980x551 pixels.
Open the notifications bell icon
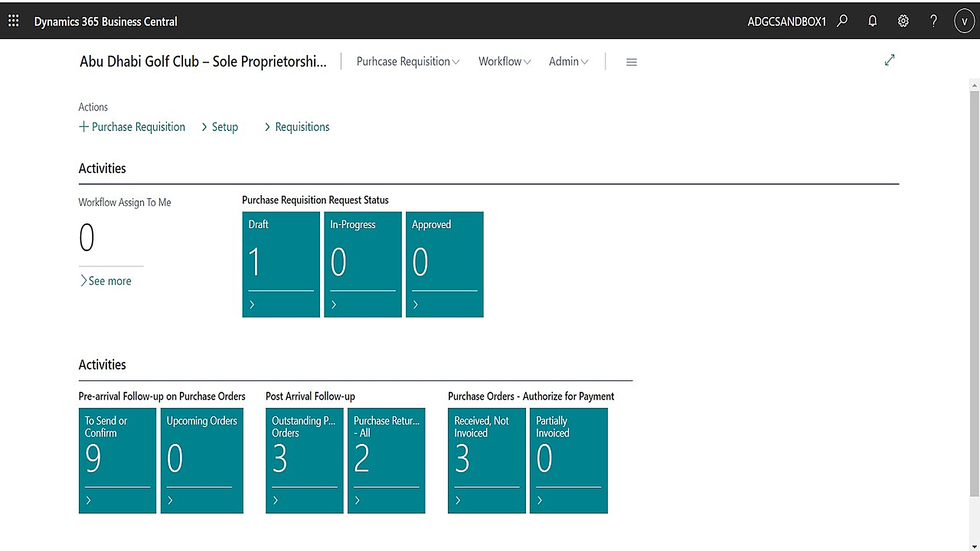click(x=872, y=21)
